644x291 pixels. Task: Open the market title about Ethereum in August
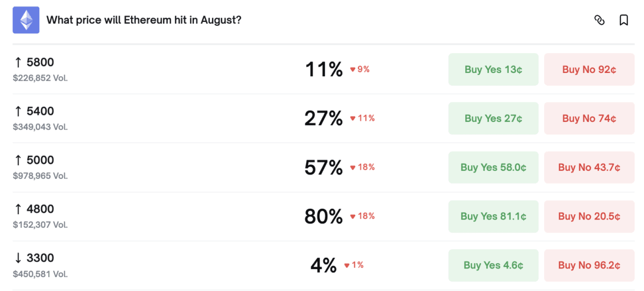point(144,20)
